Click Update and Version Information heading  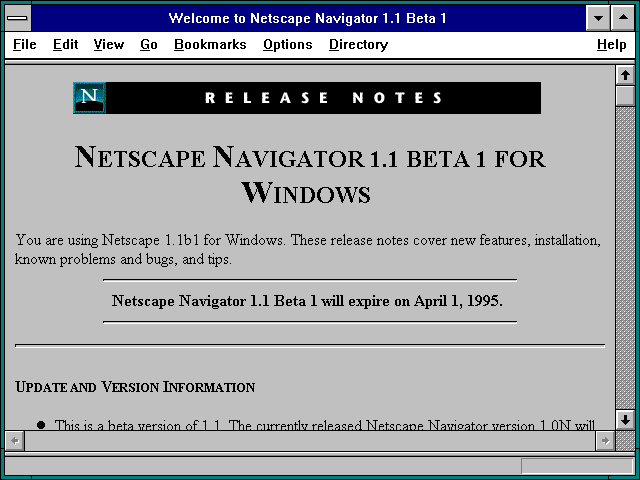(x=135, y=387)
